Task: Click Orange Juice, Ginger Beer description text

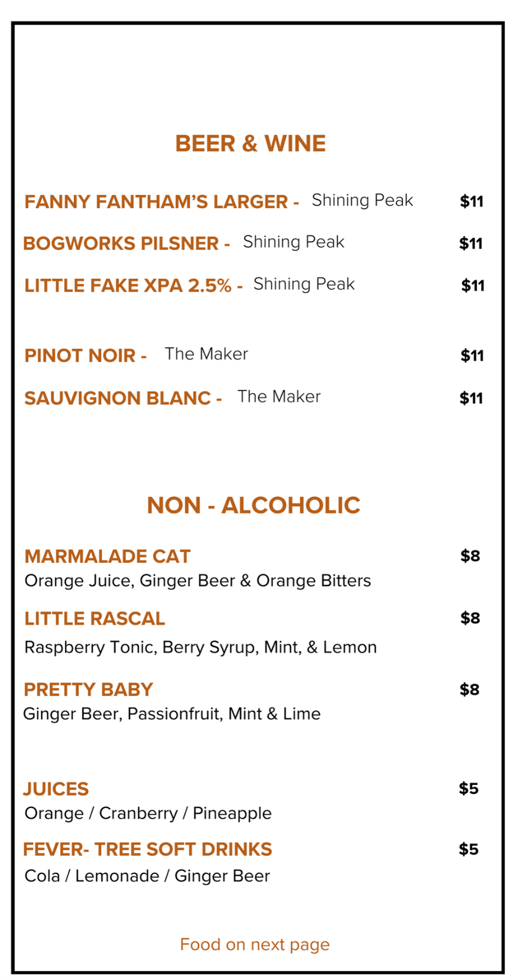Action: (x=198, y=581)
